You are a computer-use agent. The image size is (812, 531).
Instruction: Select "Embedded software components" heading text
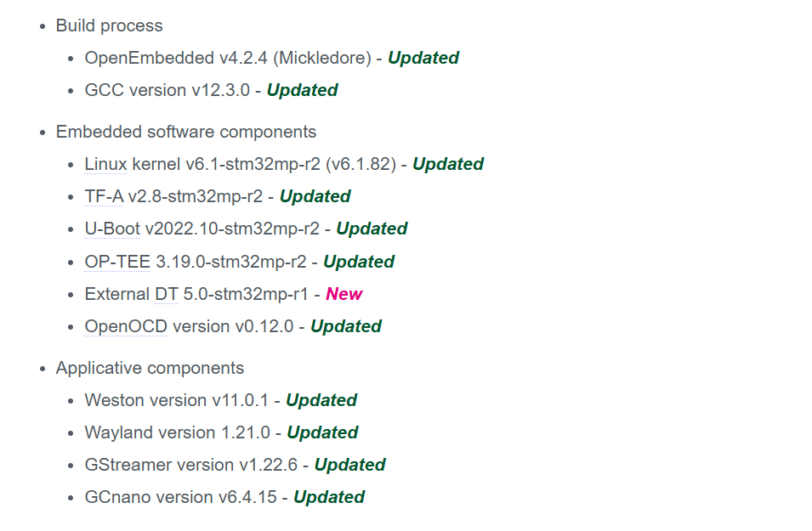pyautogui.click(x=186, y=132)
